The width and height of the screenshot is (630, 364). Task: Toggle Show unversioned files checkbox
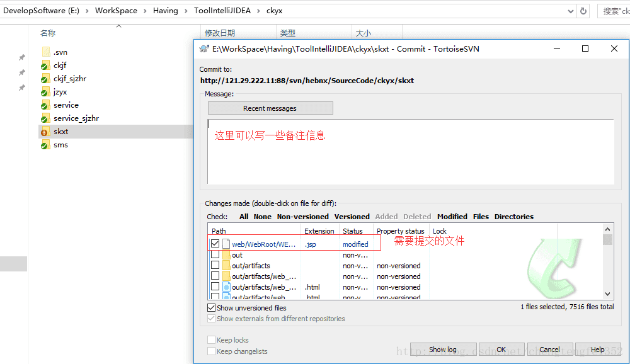(x=211, y=308)
